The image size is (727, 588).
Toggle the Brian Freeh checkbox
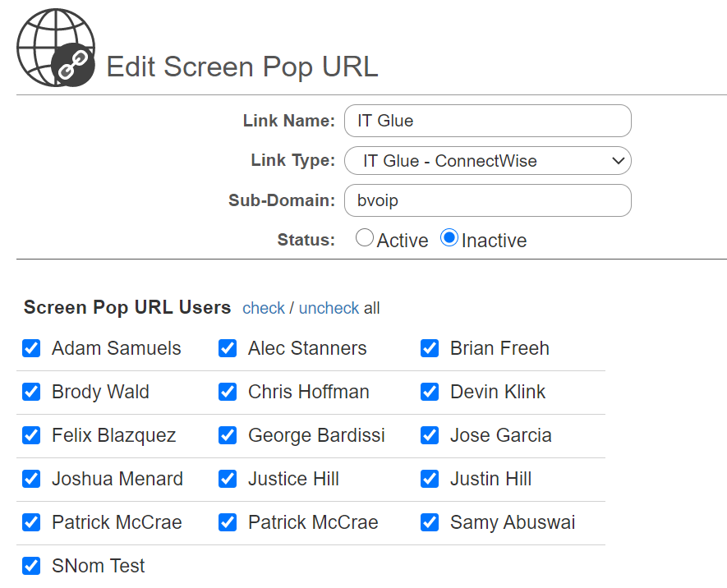(x=430, y=348)
